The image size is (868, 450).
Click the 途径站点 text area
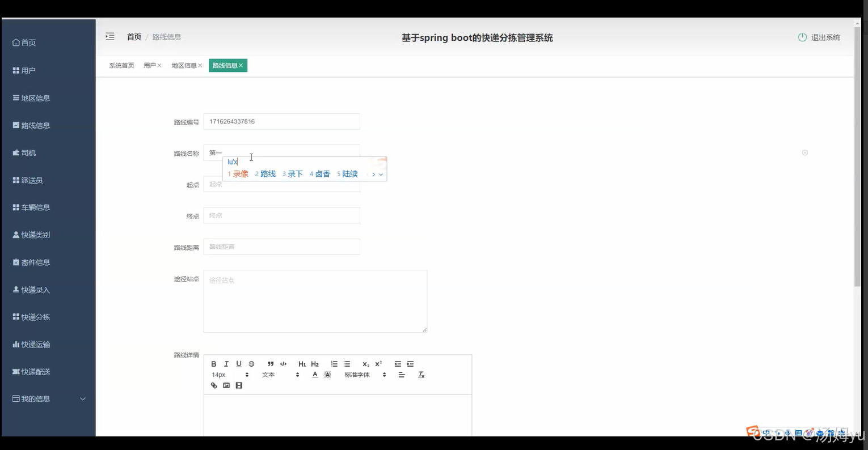point(315,301)
